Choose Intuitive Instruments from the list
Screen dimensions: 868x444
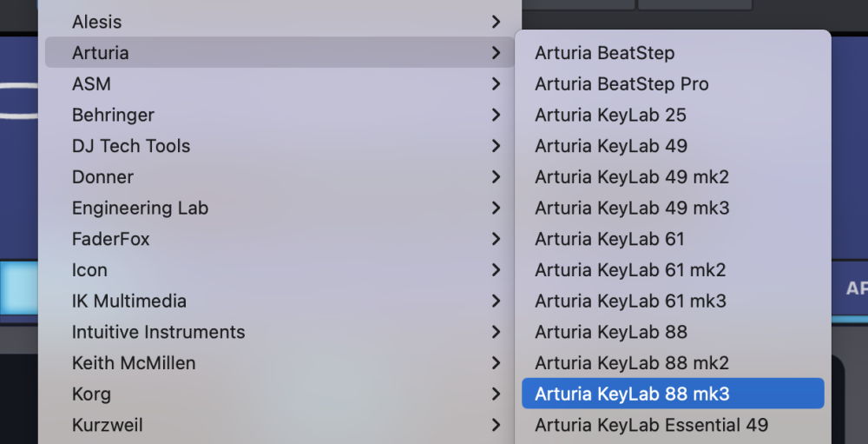point(158,332)
